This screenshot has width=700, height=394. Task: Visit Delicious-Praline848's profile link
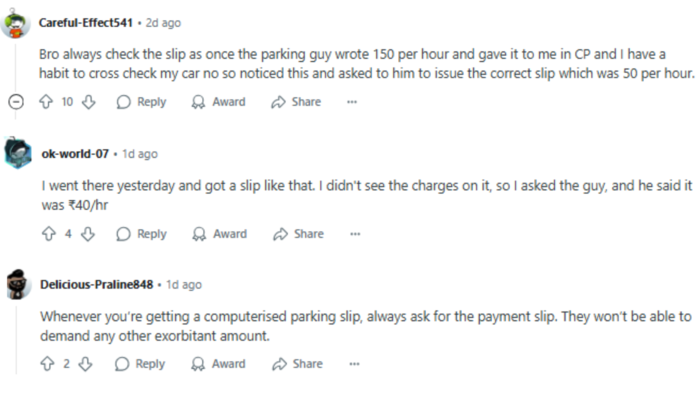coord(96,284)
